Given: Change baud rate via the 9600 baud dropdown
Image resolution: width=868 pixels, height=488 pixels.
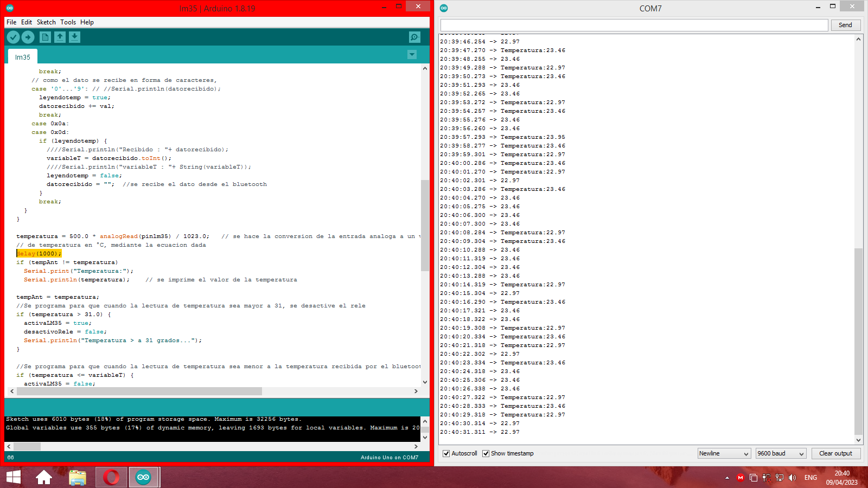Looking at the screenshot, I should click(780, 453).
